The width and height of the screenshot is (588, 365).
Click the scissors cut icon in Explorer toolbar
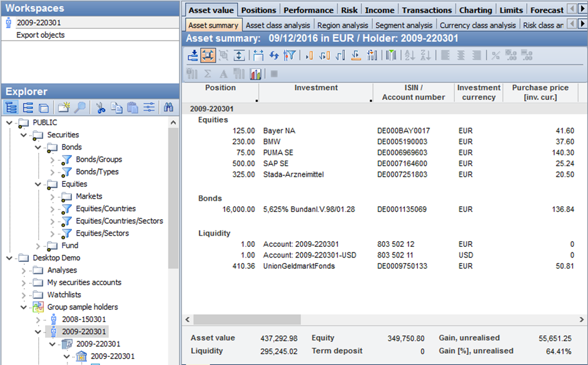[100, 107]
